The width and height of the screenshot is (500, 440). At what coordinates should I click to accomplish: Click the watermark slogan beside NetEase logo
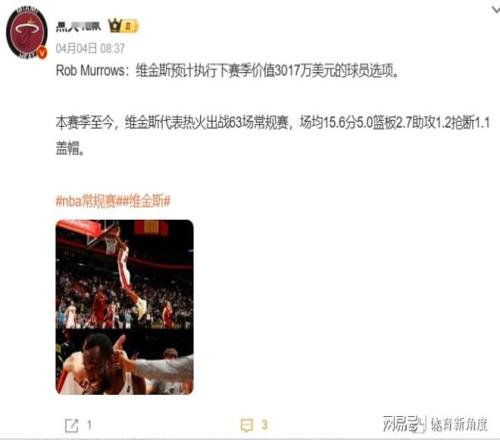459,425
